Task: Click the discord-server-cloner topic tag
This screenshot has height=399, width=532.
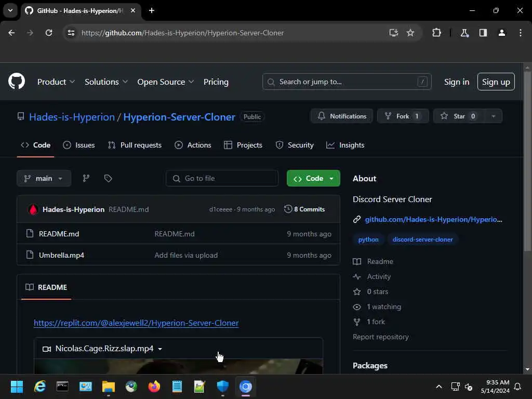Action: pyautogui.click(x=422, y=240)
